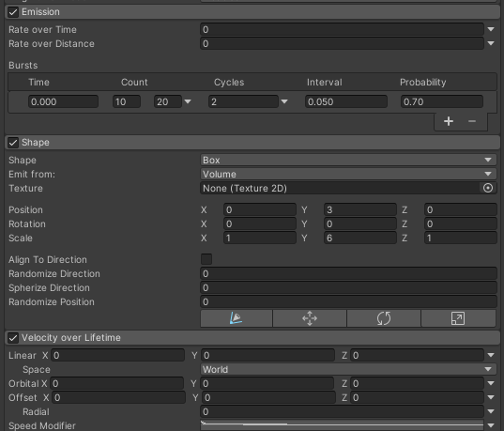Click Position X field
504x431 pixels.
[260, 209]
